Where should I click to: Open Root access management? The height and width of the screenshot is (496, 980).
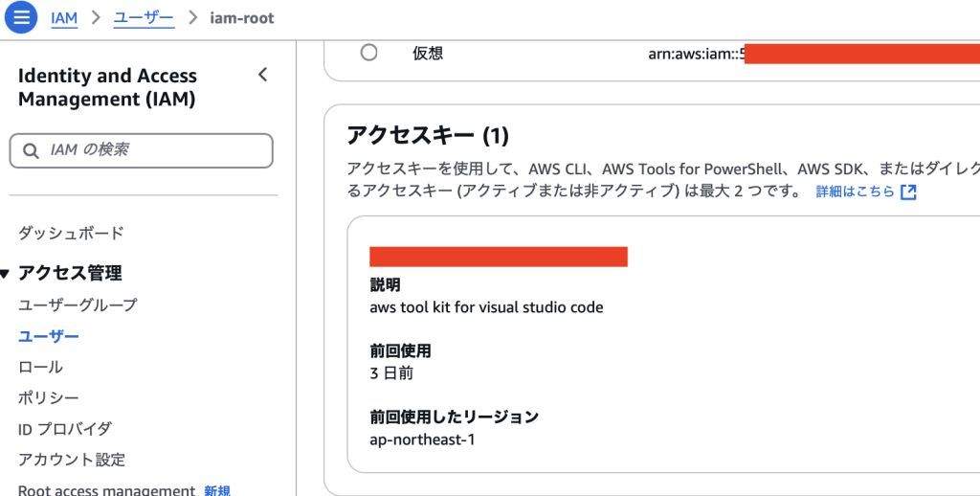point(106,490)
